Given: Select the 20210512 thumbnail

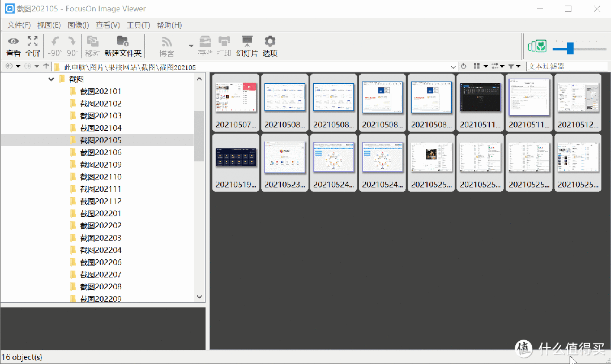Looking at the screenshot, I should point(578,102).
